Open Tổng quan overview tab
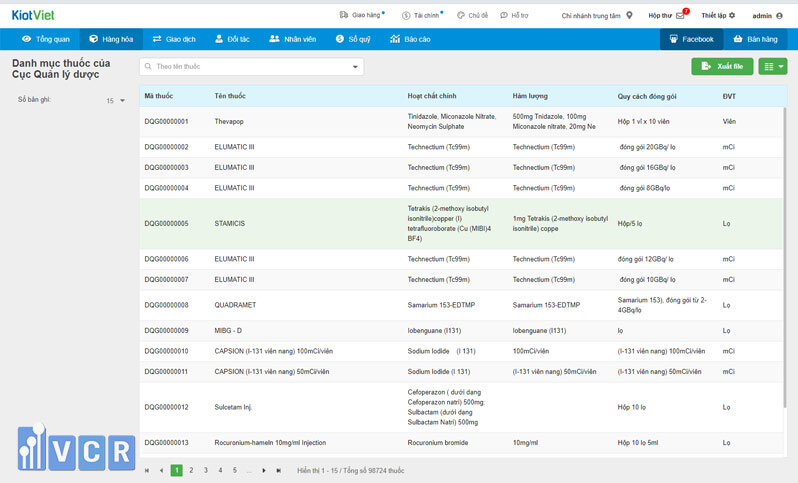This screenshot has height=483, width=798. [46, 39]
